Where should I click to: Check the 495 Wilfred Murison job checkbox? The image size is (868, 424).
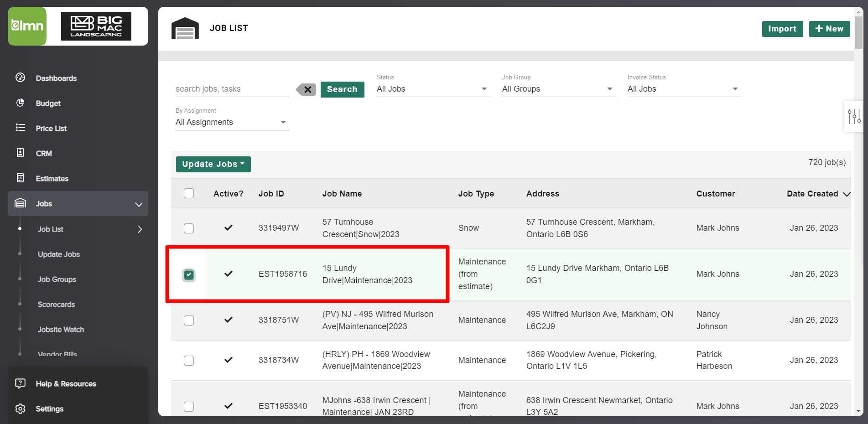[x=189, y=321]
